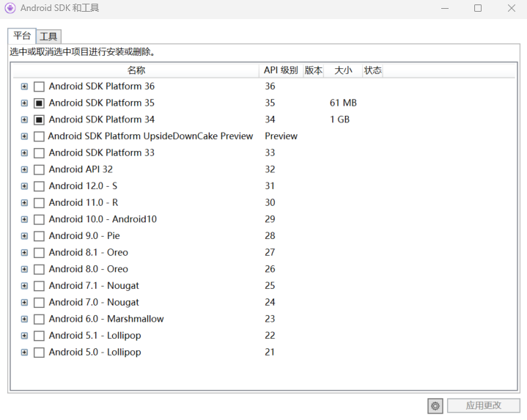Expand Android SDK Platform 36 node
Screen dimensions: 527x420
pyautogui.click(x=24, y=86)
